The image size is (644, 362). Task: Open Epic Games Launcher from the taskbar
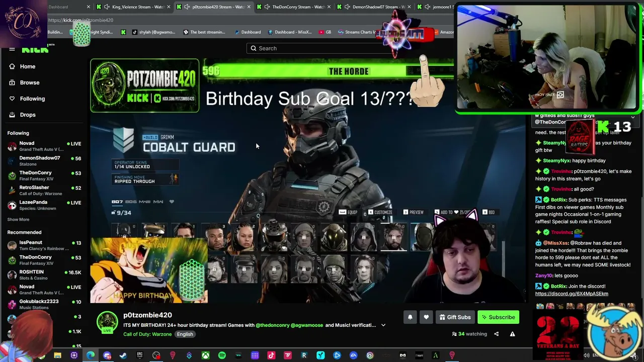[140, 356]
